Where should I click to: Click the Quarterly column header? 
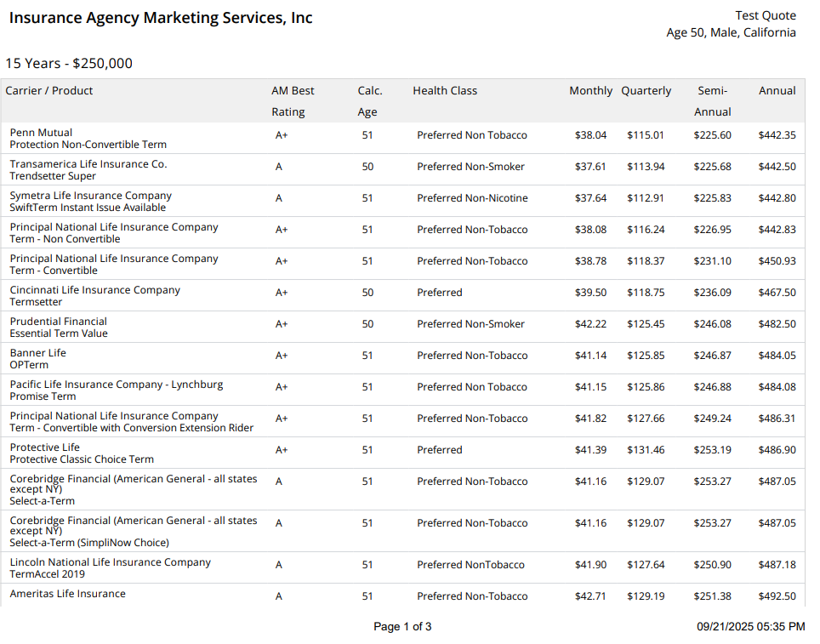[646, 91]
